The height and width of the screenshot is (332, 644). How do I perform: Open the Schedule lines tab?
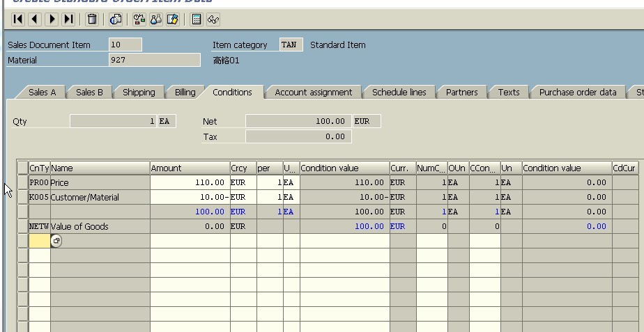pyautogui.click(x=399, y=93)
